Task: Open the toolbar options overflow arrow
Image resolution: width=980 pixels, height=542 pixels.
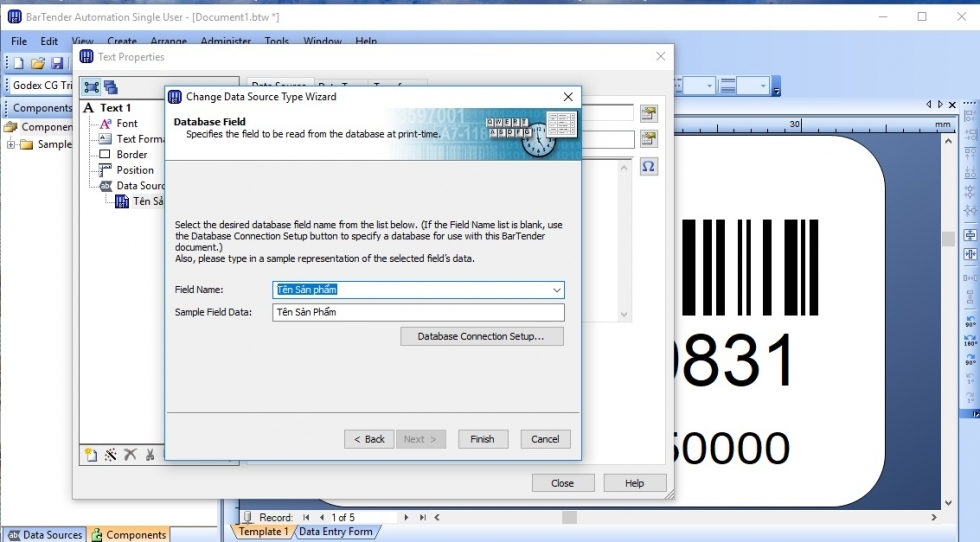Action: (777, 86)
